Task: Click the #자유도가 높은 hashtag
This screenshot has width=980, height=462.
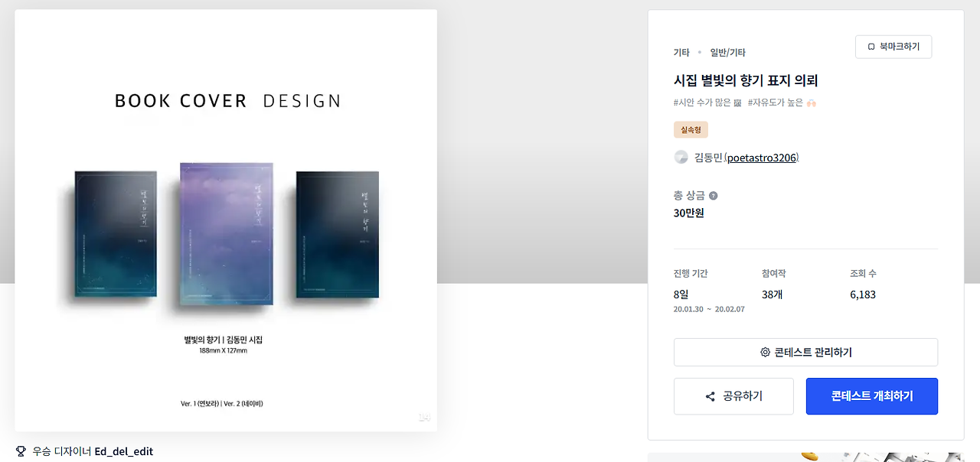Action: coord(782,102)
